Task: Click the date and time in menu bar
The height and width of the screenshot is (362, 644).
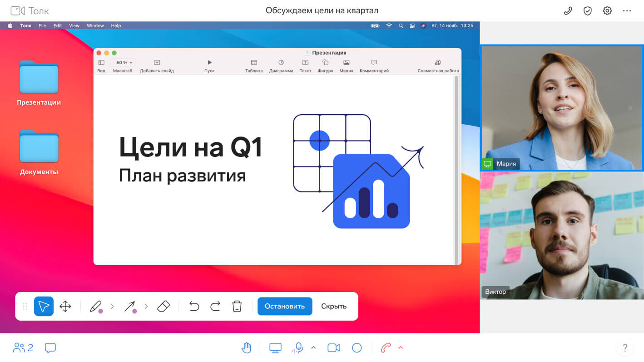Action: coord(452,26)
